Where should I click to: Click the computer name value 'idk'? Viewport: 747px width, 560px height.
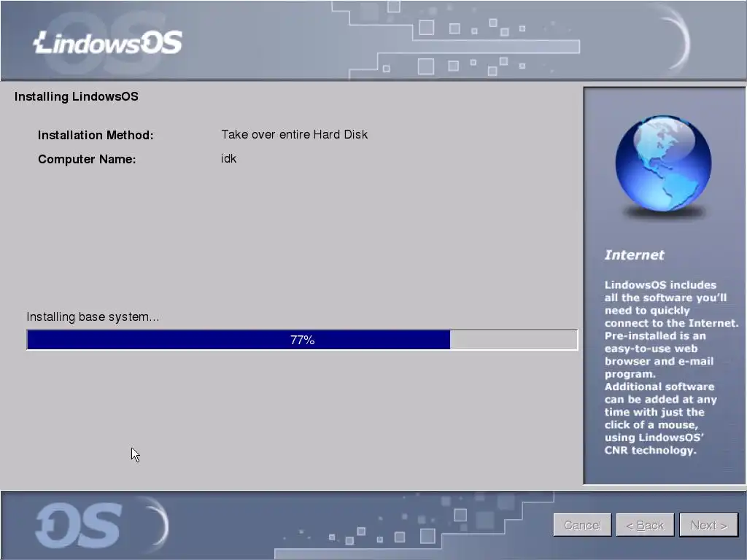(x=228, y=158)
